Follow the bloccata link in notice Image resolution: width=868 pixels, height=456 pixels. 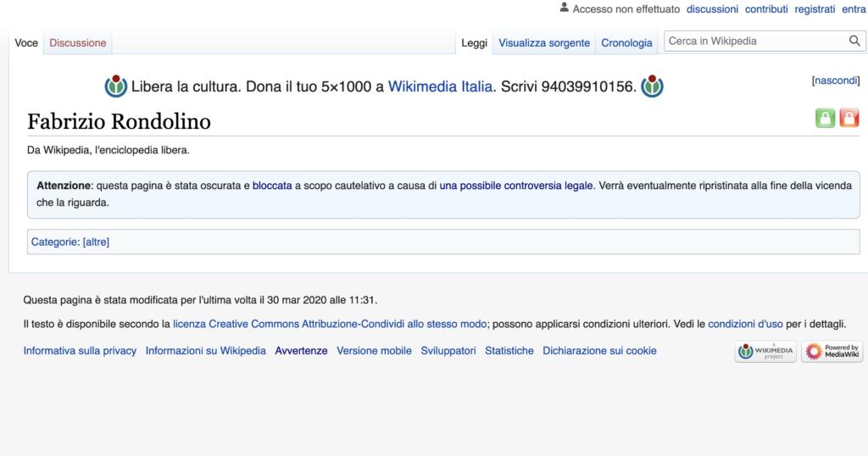272,185
